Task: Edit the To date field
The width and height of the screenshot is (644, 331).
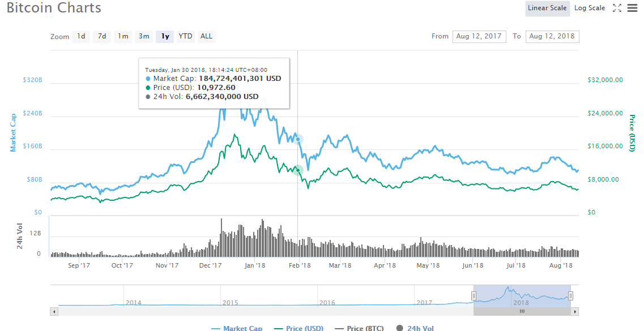Action: 552,37
